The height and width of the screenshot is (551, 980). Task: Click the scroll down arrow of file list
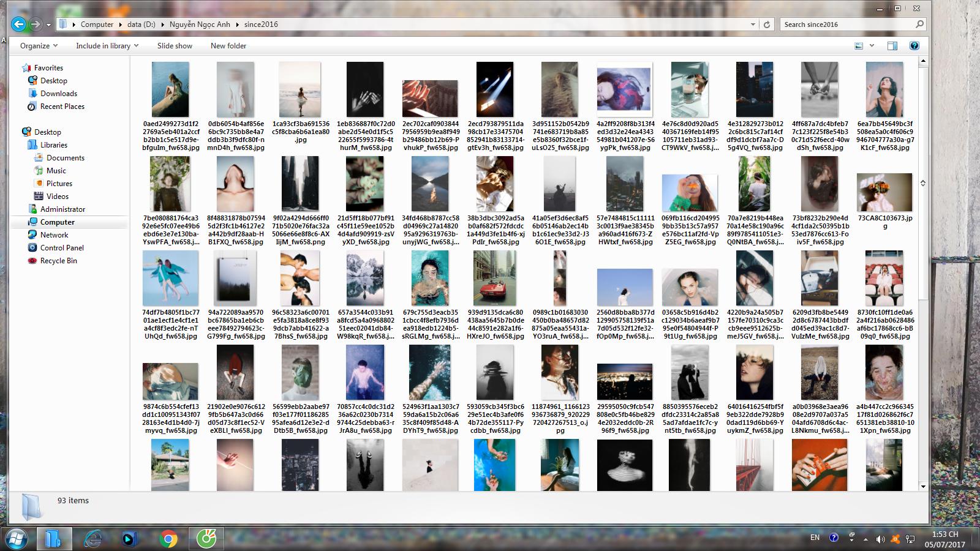(x=923, y=486)
